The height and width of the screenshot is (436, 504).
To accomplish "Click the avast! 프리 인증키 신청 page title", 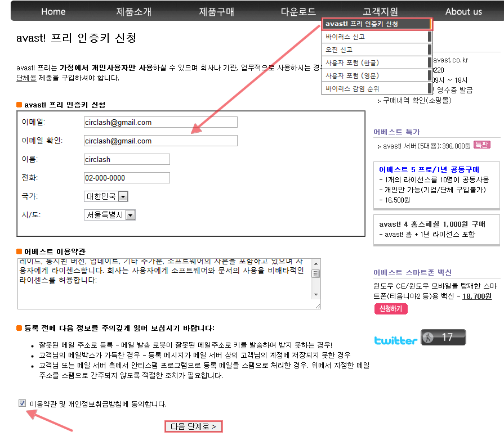I will pos(76,38).
